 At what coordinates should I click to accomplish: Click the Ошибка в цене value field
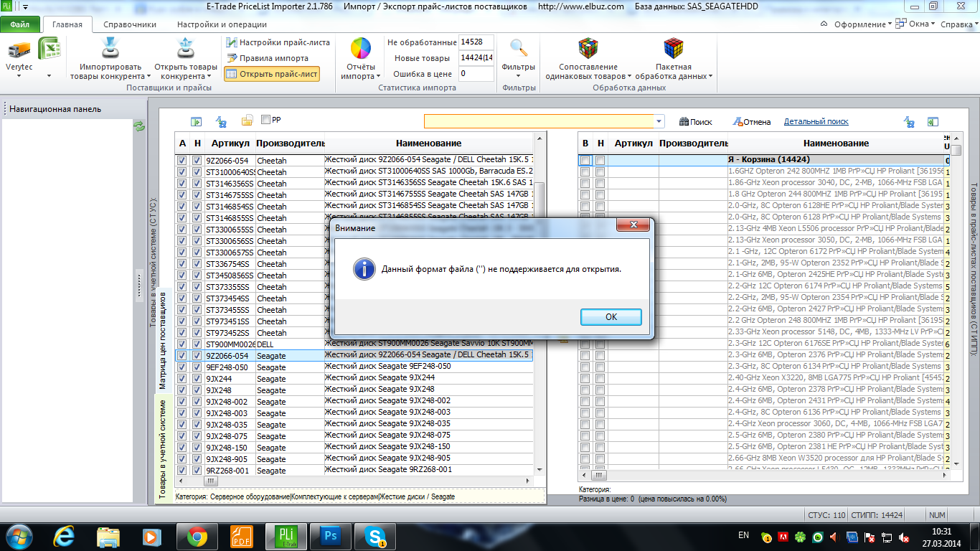coord(476,74)
